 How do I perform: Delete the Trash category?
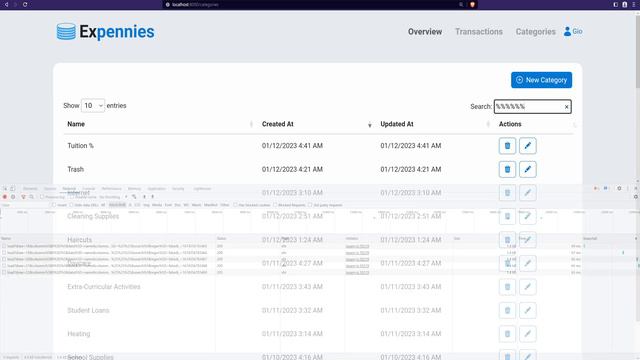[x=507, y=169]
